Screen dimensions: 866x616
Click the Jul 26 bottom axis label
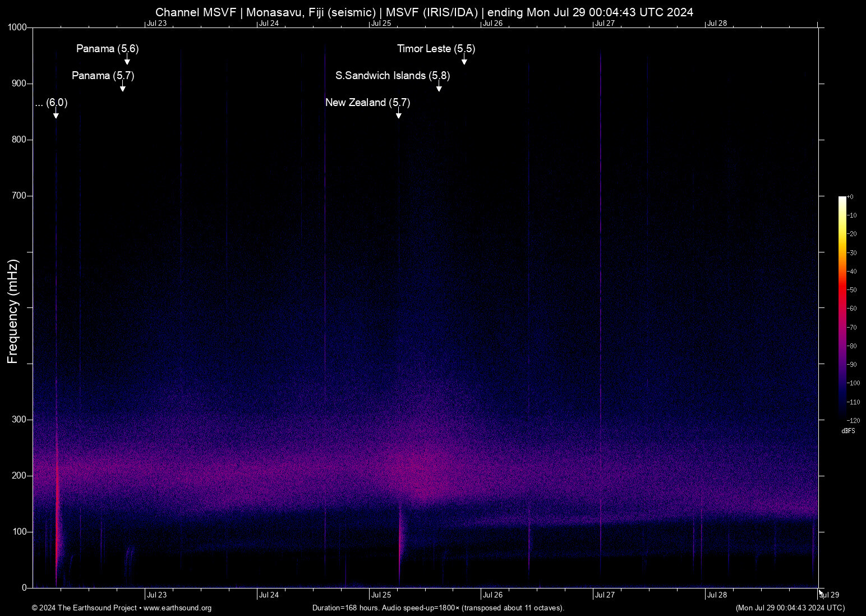(x=492, y=595)
